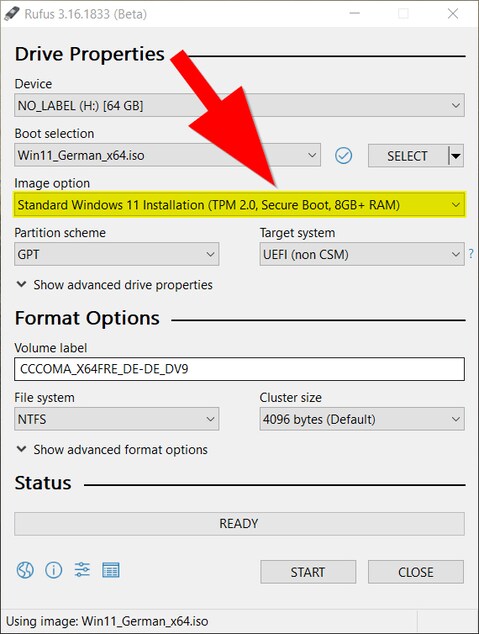Viewport: 479px width, 634px height.
Task: Click the Rufus USB drive title icon
Action: click(x=12, y=13)
